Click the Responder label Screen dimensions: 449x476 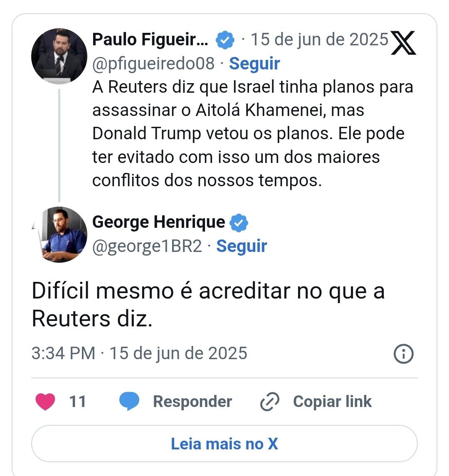[x=192, y=401]
